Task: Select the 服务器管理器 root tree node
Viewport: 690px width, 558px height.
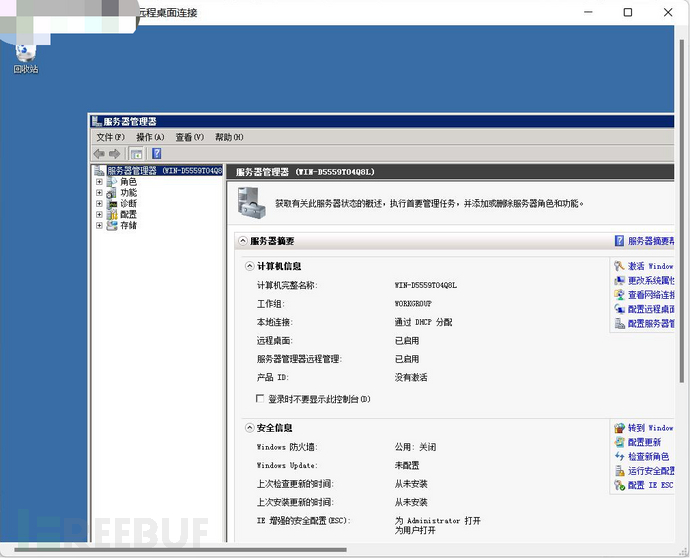Action: [165, 170]
